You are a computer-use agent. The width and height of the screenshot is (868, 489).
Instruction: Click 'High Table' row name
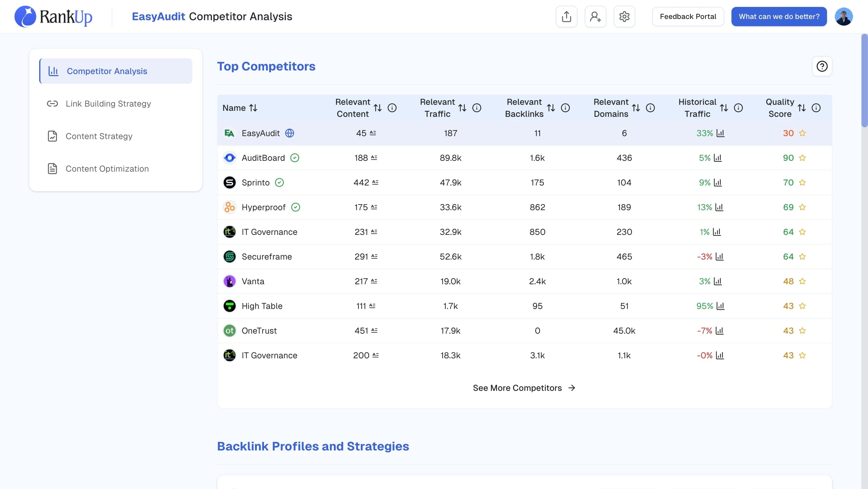pyautogui.click(x=262, y=306)
